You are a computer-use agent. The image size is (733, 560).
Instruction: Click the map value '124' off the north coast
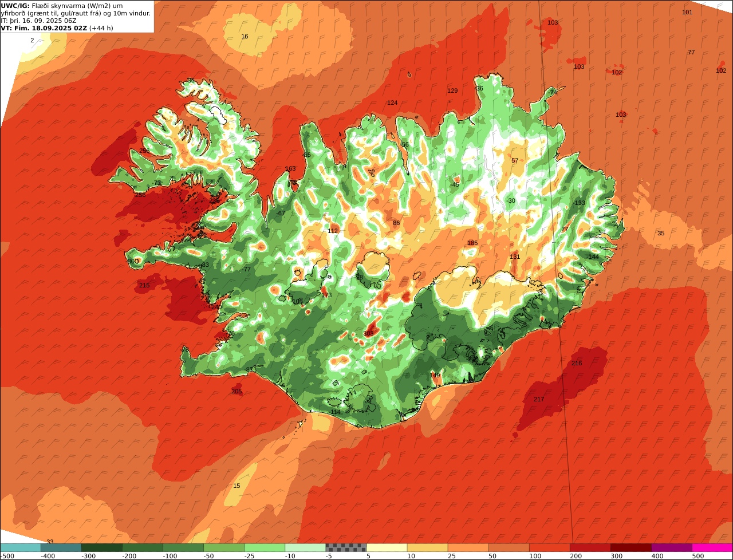pos(392,103)
